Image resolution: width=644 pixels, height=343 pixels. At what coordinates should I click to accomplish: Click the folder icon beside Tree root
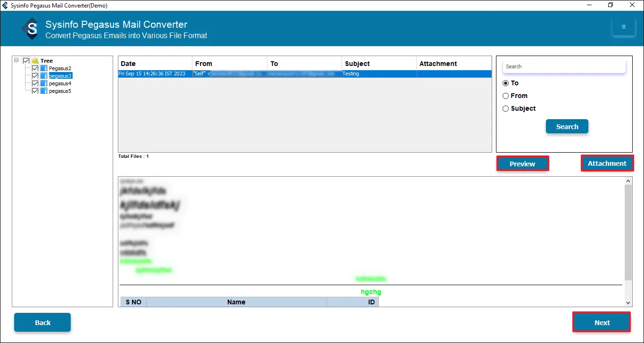pos(35,61)
